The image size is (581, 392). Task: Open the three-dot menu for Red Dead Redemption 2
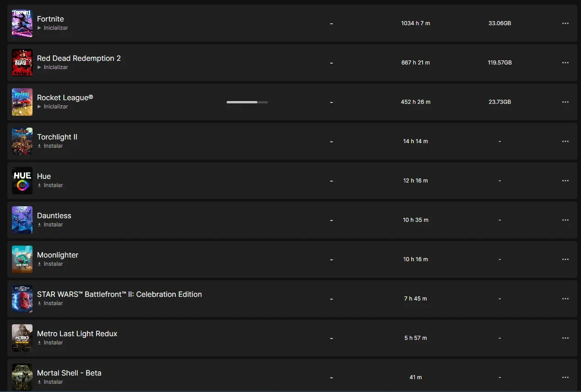click(565, 63)
